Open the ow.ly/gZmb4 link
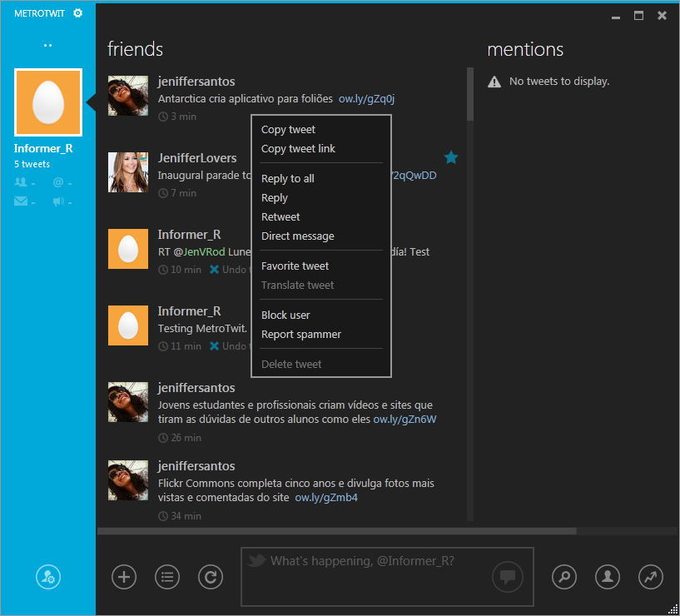Screen dimensions: 680x616 [x=325, y=499]
